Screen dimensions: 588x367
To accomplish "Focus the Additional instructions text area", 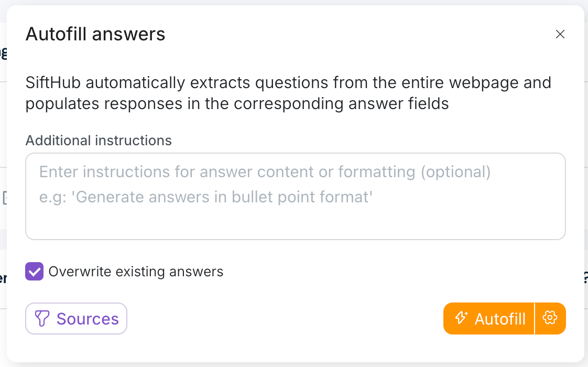I will 295,196.
